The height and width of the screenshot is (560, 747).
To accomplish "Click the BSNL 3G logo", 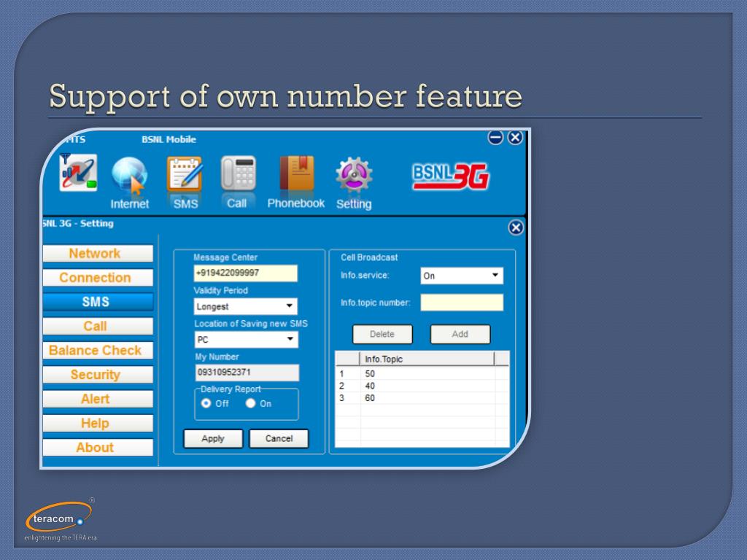I will coord(450,176).
